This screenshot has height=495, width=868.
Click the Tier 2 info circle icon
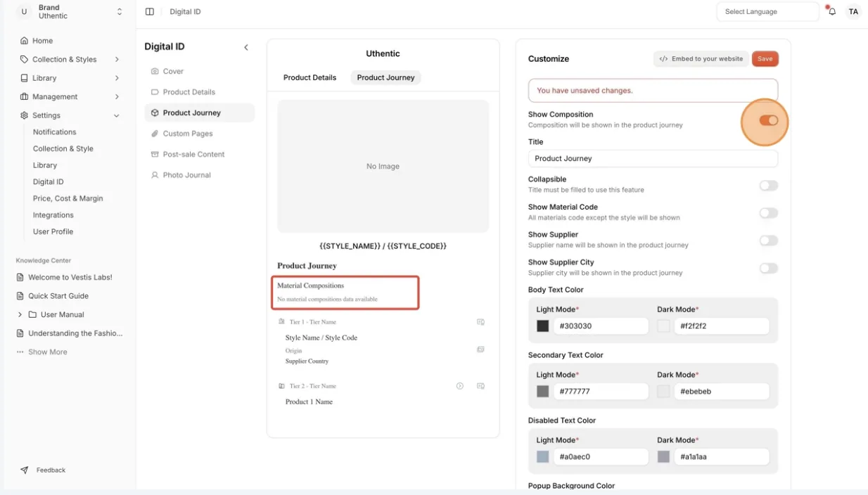coord(460,386)
